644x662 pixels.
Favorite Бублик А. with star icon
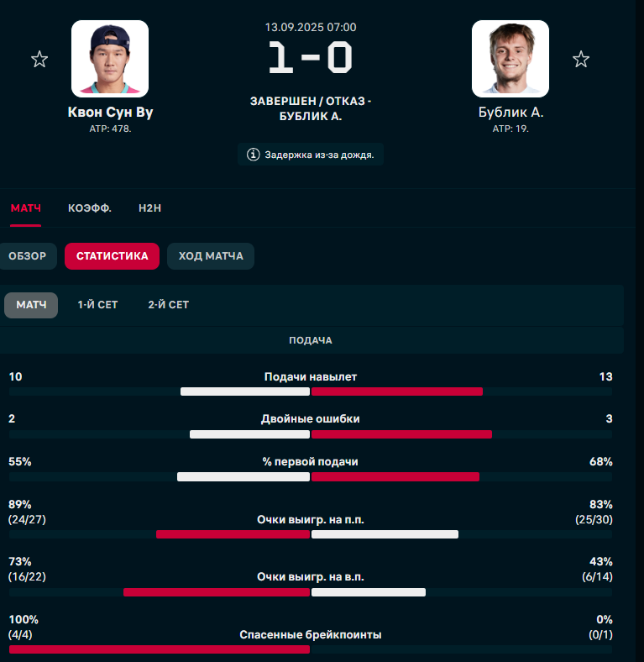(581, 59)
